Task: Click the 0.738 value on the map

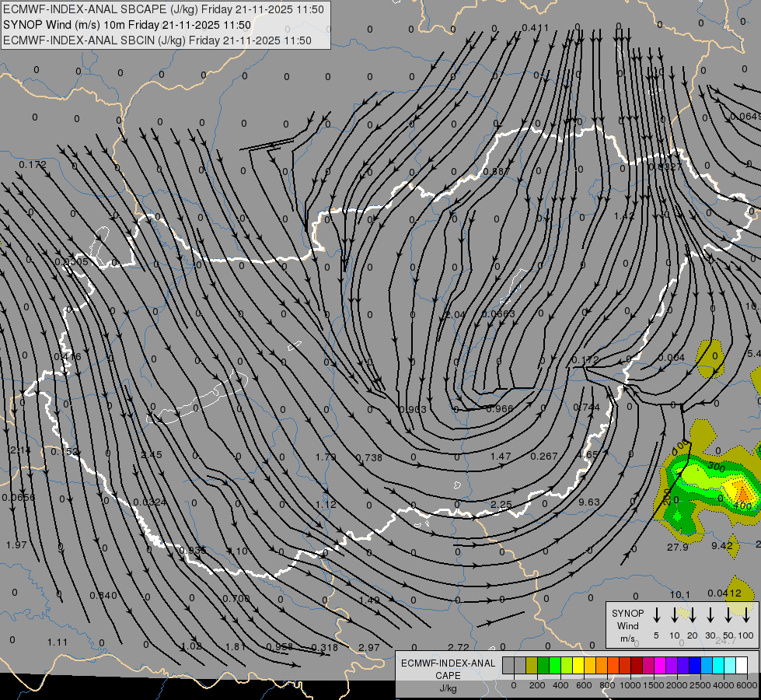Action: click(369, 457)
